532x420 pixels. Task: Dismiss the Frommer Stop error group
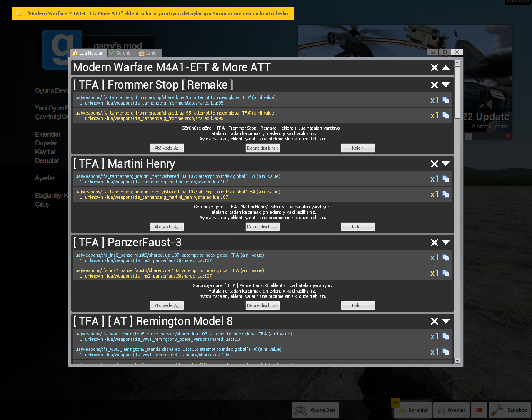click(435, 85)
